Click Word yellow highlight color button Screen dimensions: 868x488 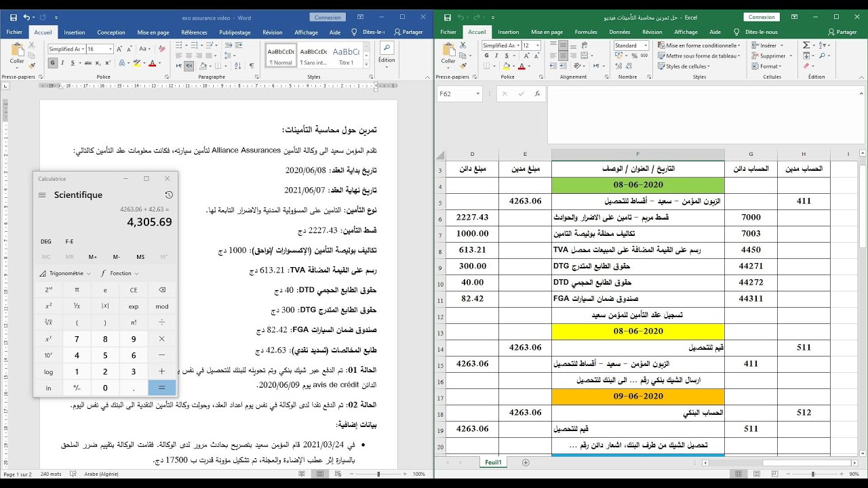click(137, 63)
